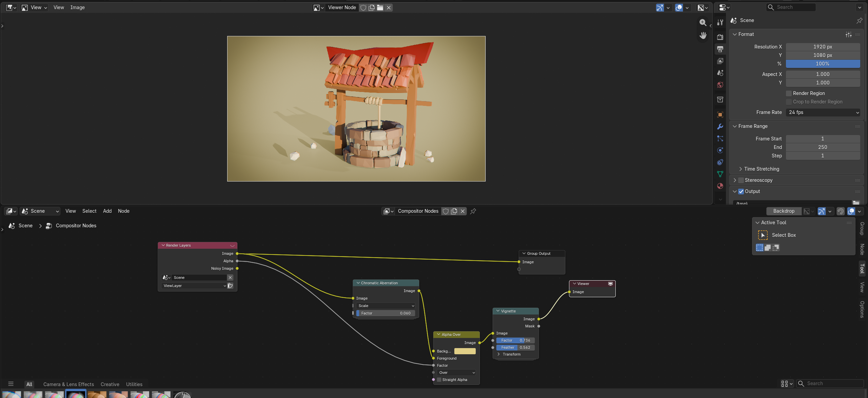Screen dimensions: 868x398
Task: Open the Output properties tab printer icon
Action: 720,49
